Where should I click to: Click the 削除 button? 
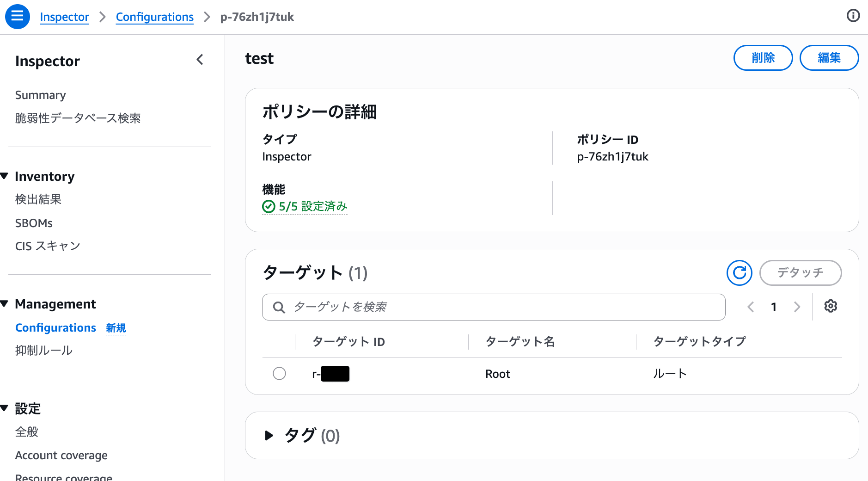pyautogui.click(x=763, y=58)
